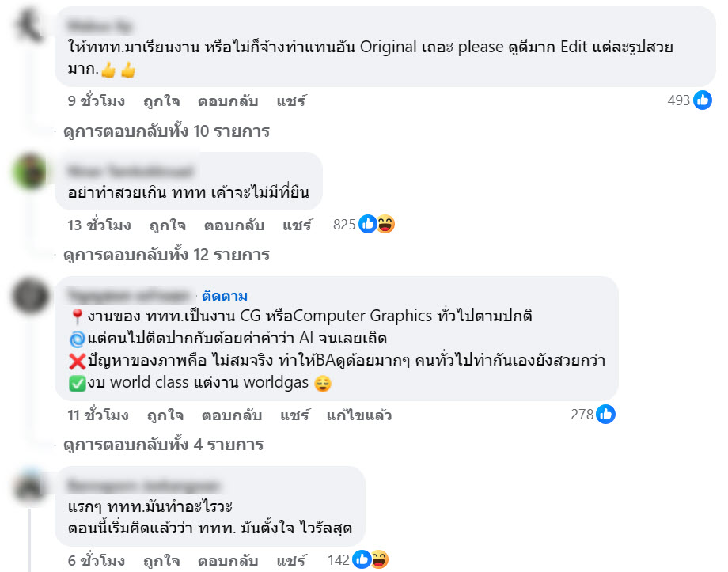Expand all 12 replies
Viewport: 728px width, 572px height.
point(166,255)
